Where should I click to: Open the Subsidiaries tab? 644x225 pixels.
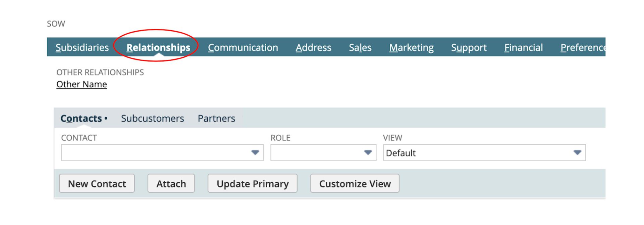pyautogui.click(x=82, y=47)
